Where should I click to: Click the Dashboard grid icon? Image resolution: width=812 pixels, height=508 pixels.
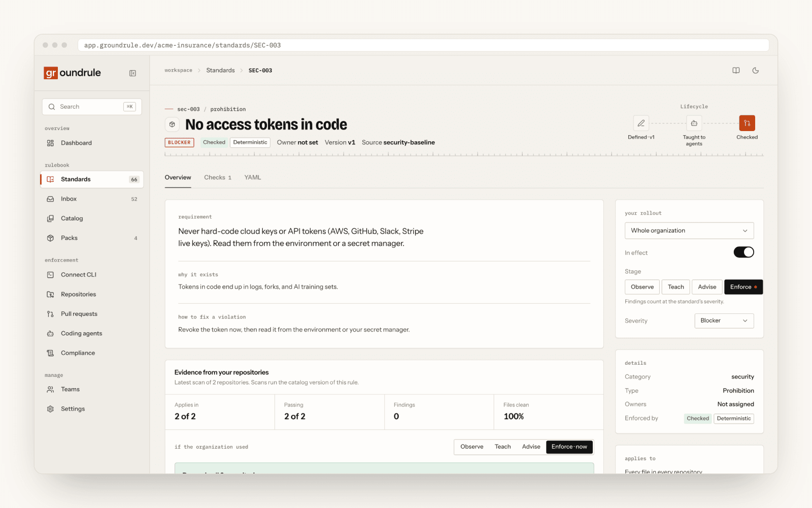tap(50, 143)
